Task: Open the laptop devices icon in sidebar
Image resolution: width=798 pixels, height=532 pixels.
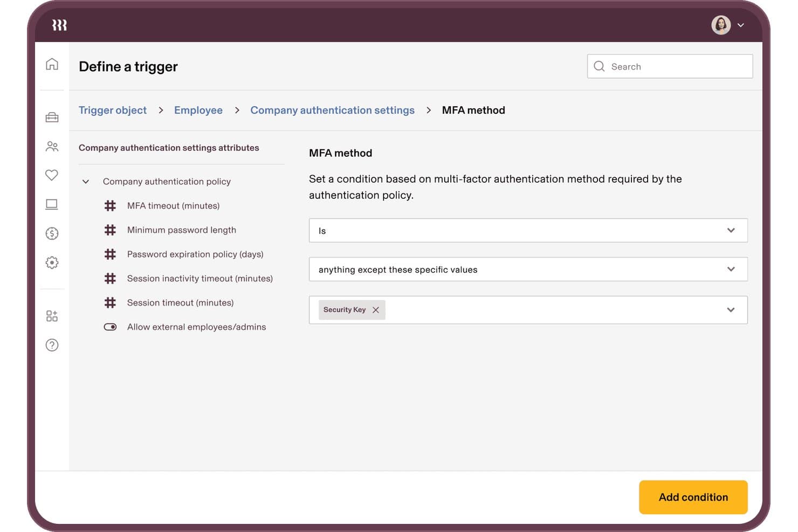Action: 52,204
